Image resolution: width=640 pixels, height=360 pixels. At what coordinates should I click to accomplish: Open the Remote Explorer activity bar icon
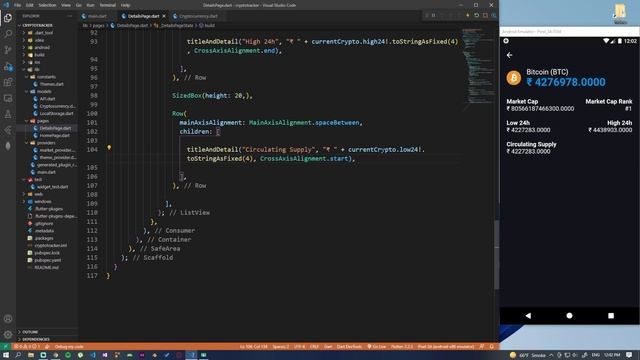pos(8,98)
